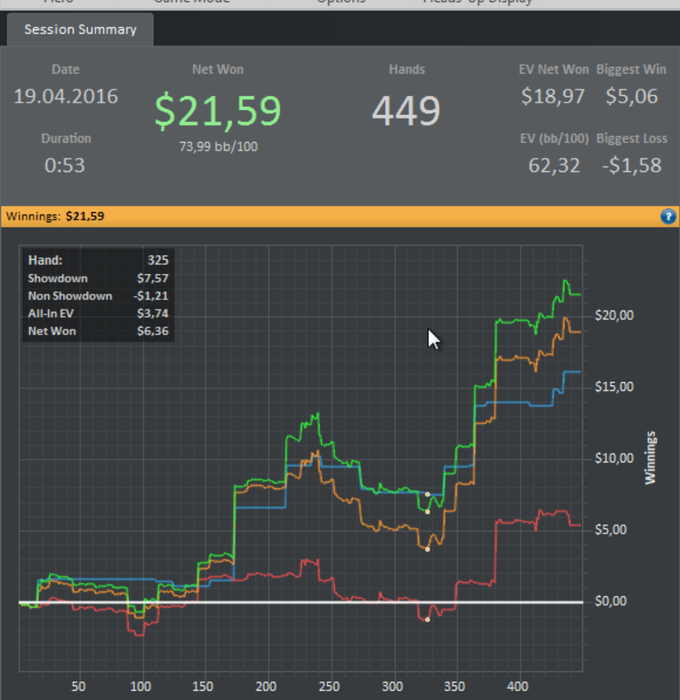The width and height of the screenshot is (680, 700).
Task: Click the 400 label on the x-axis
Action: pos(517,686)
